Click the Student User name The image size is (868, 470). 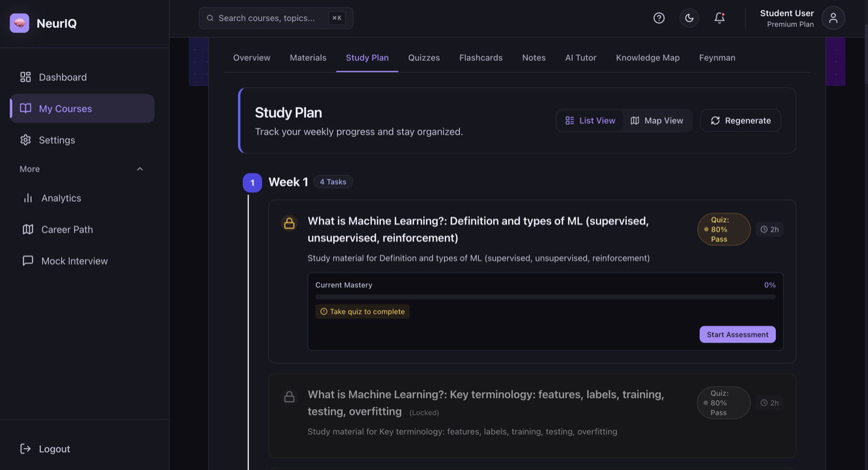point(787,13)
